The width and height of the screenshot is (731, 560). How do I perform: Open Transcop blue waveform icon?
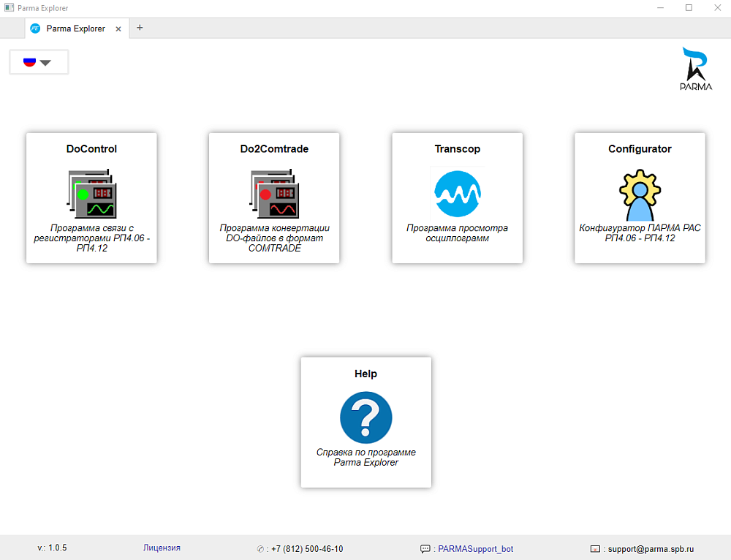click(458, 194)
